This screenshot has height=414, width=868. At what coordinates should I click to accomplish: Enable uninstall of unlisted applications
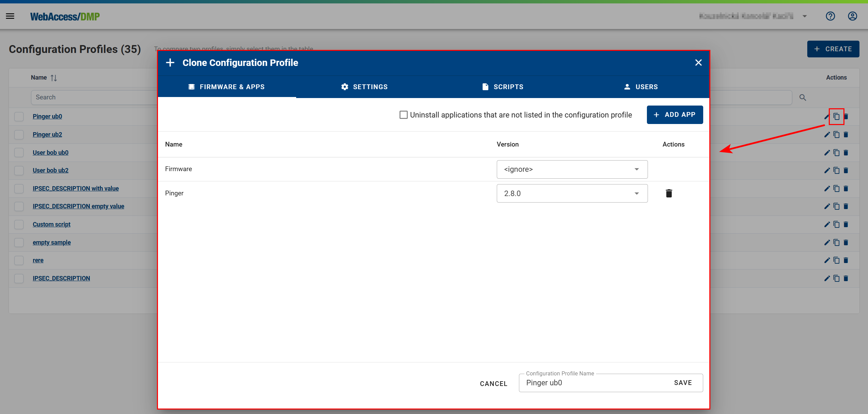[x=403, y=115]
